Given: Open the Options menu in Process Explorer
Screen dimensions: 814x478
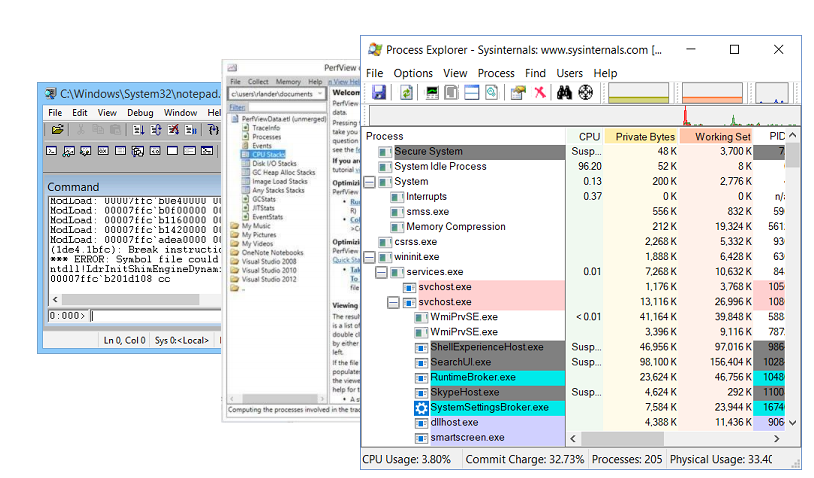Looking at the screenshot, I should click(413, 73).
